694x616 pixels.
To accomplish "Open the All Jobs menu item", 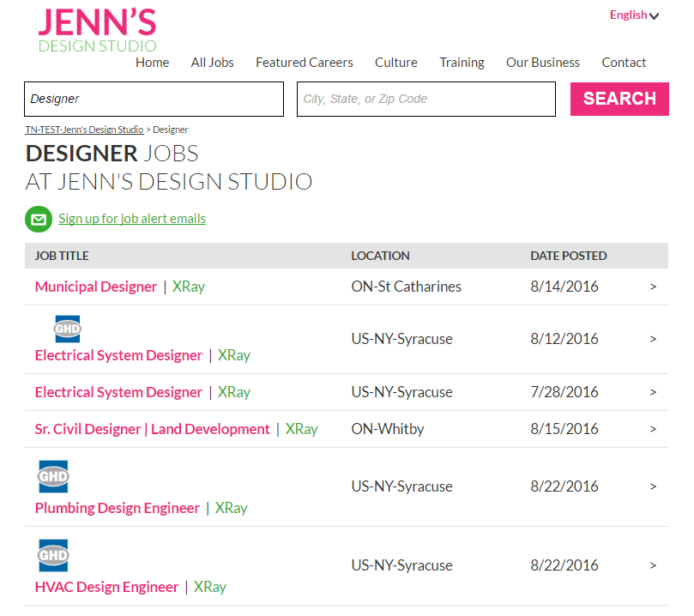I will (x=212, y=63).
